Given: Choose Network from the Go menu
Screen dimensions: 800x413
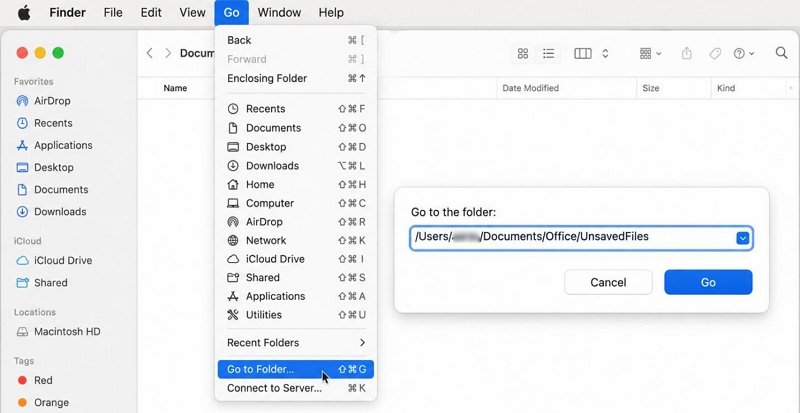Looking at the screenshot, I should point(296,240).
